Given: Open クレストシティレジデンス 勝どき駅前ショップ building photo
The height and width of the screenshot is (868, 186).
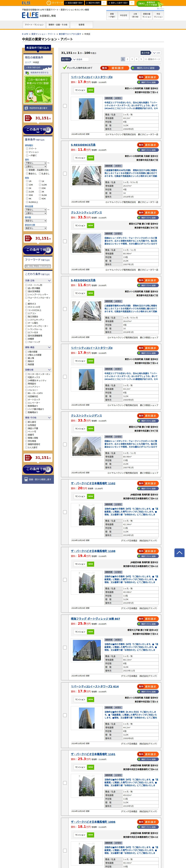Looking at the screenshot, I should pos(87,446).
